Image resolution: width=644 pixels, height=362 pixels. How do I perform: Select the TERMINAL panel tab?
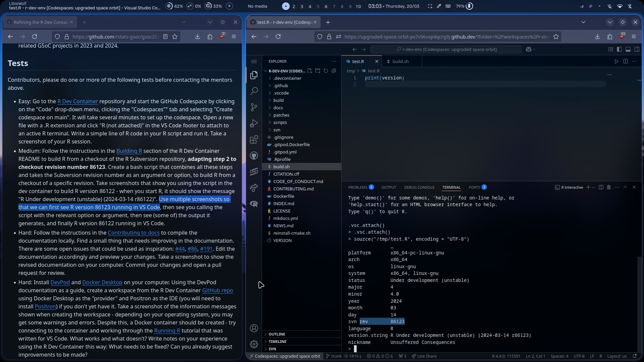point(451,187)
